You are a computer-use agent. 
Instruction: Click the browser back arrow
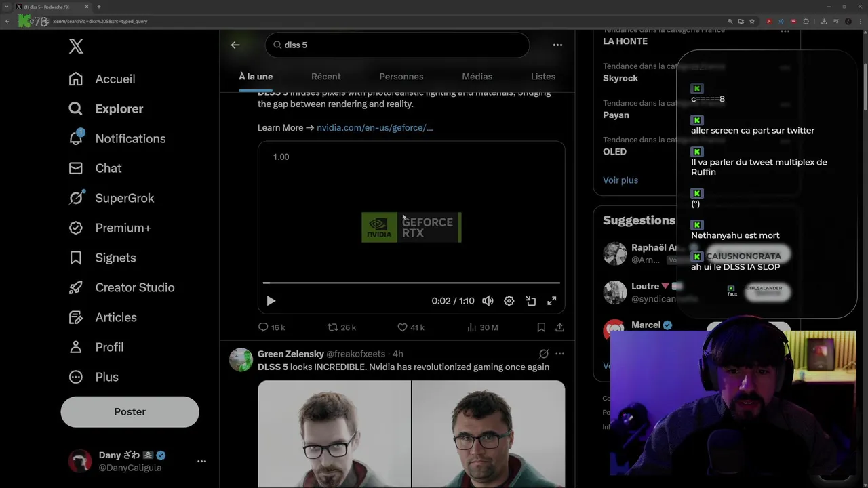click(7, 21)
